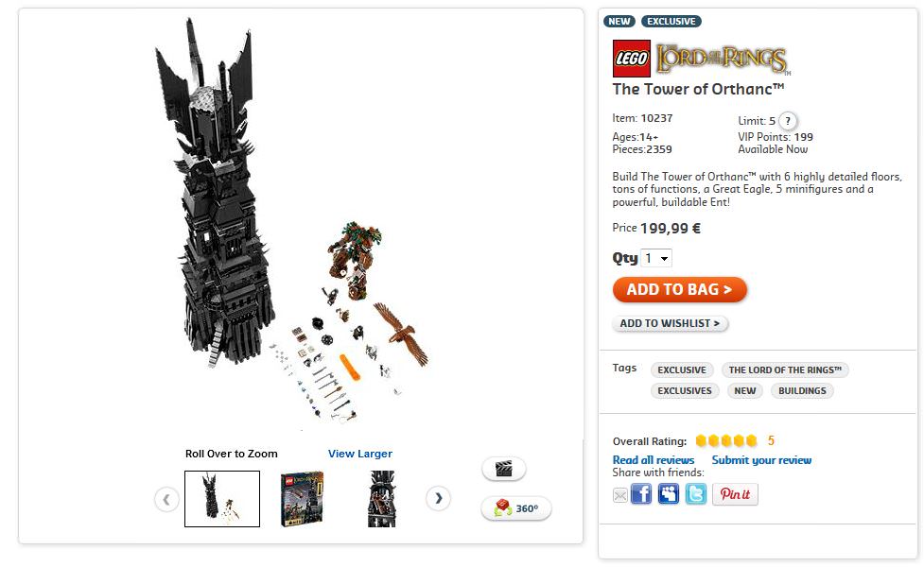Screen dimensions: 924x567
Task: Select the BUILDINGS tag
Action: click(x=802, y=390)
